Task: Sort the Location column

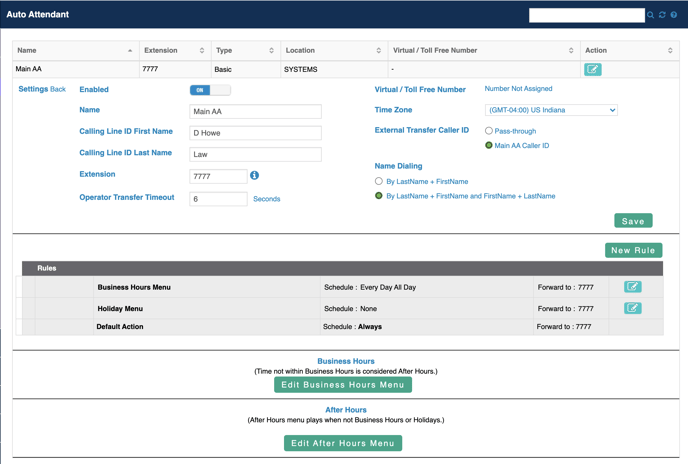Action: [378, 50]
